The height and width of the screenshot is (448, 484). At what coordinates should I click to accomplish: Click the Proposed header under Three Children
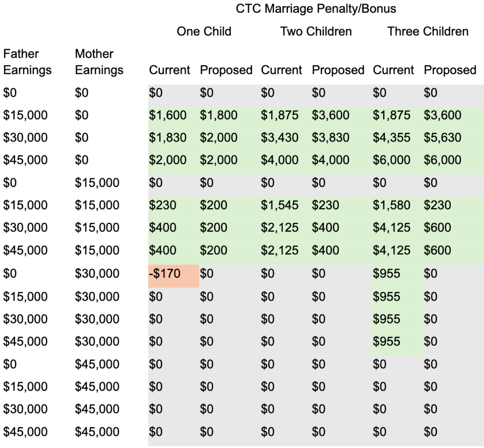pos(449,70)
